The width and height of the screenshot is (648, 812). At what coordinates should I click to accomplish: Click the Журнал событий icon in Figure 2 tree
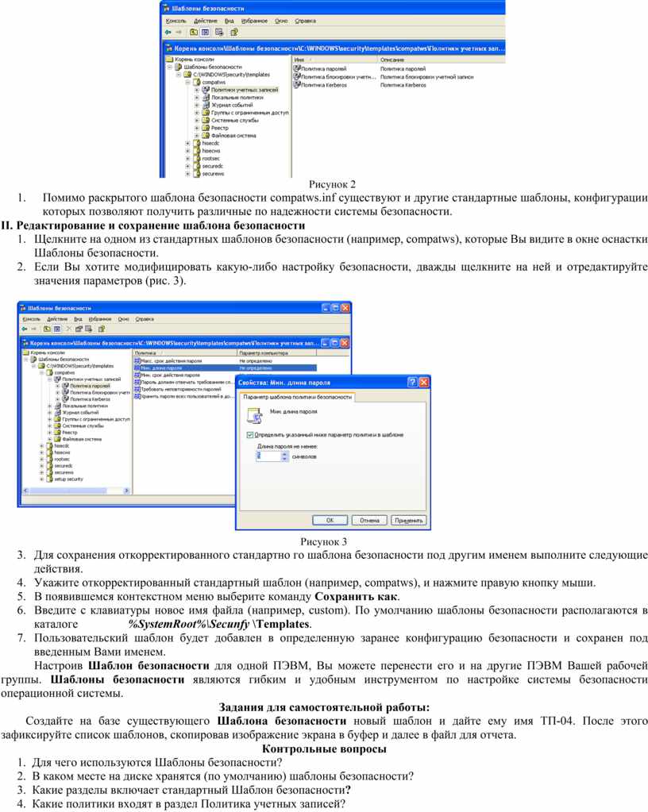[x=206, y=105]
